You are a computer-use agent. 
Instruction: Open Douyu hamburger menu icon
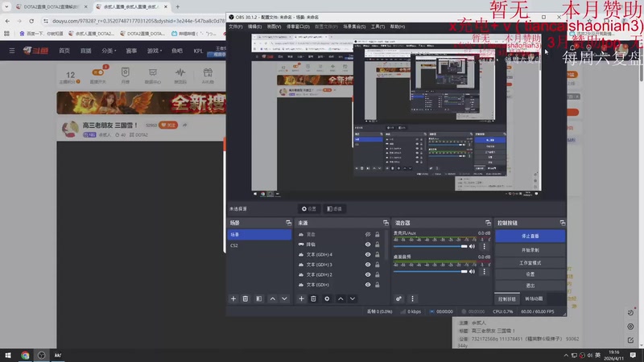(x=12, y=51)
